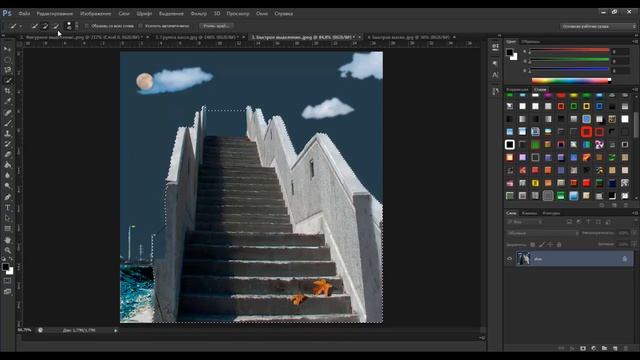Select the Move tool
Screen dimensions: 640x360
(x=7, y=49)
